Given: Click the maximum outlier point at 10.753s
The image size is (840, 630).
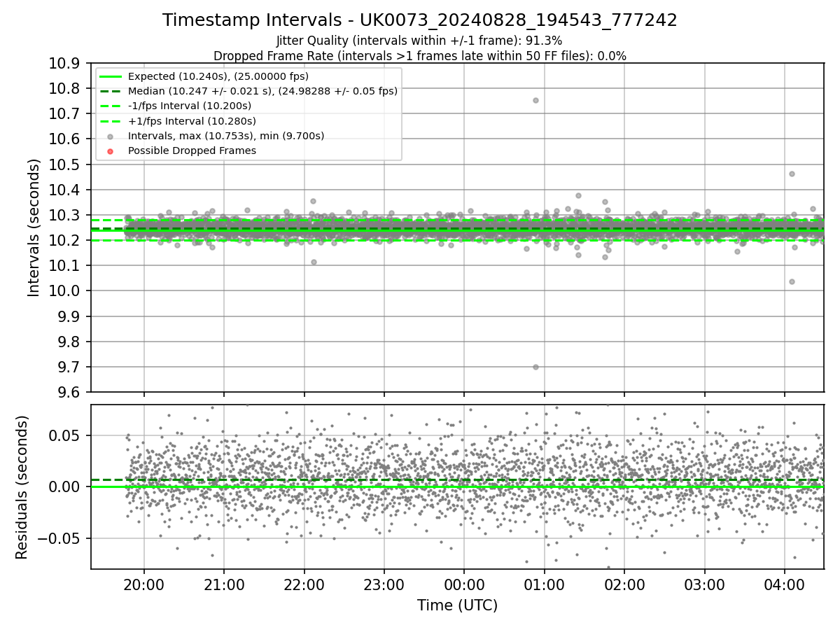Looking at the screenshot, I should [x=535, y=100].
